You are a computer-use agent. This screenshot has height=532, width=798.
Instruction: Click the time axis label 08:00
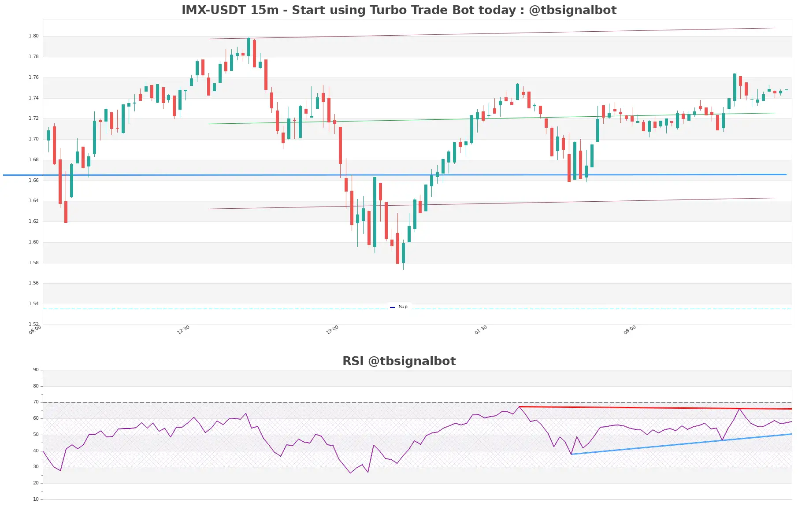click(x=630, y=330)
